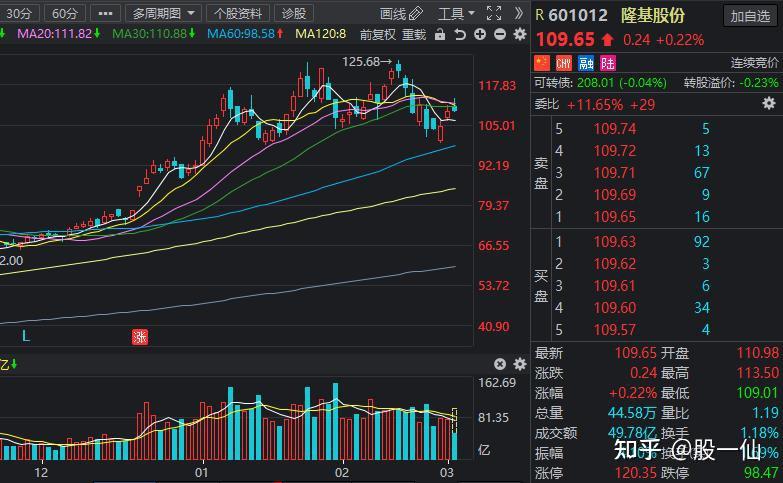Toggle 前复权 price adjustment
This screenshot has width=783, height=483.
point(379,34)
